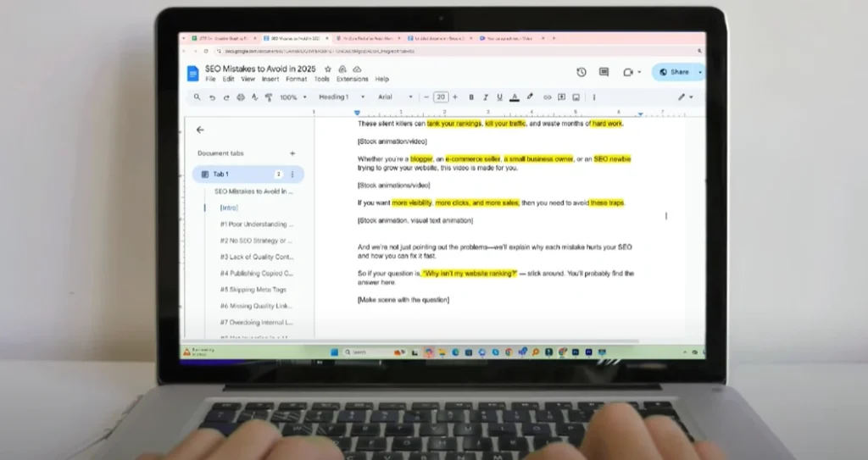The image size is (868, 460).
Task: Open the File menu
Action: point(210,79)
